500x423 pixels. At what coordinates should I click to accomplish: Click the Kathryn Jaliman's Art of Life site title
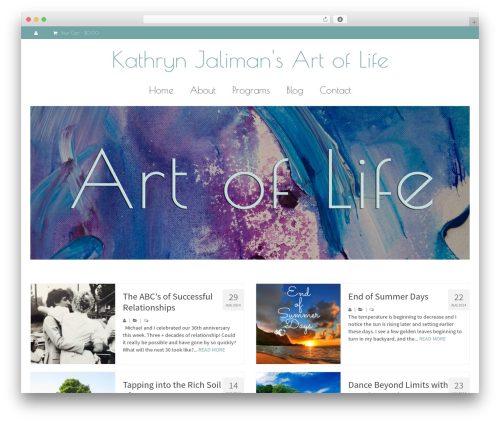[x=250, y=60]
